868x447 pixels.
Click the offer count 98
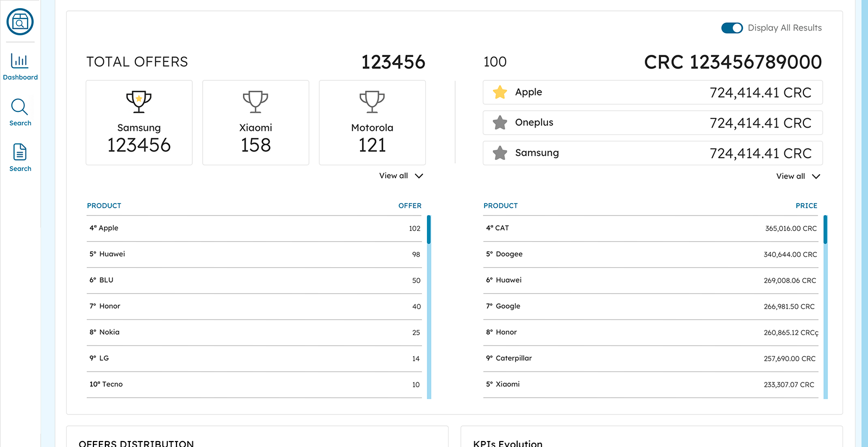coord(416,255)
